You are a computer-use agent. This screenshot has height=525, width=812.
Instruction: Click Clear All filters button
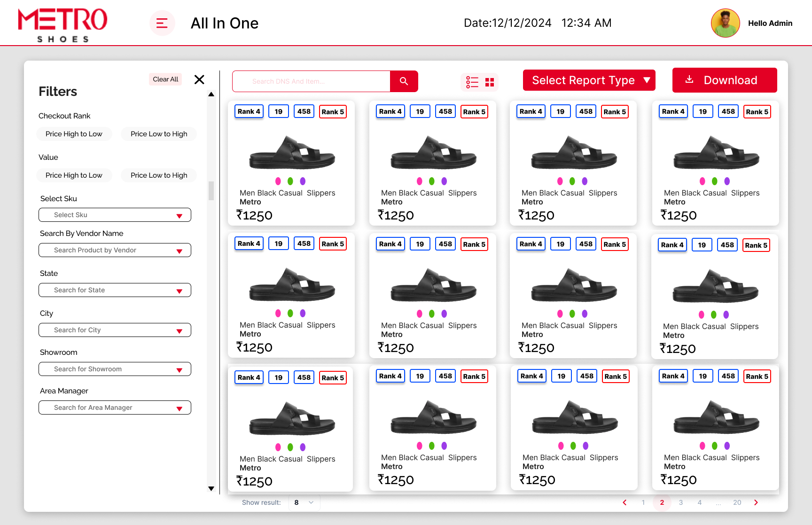165,79
